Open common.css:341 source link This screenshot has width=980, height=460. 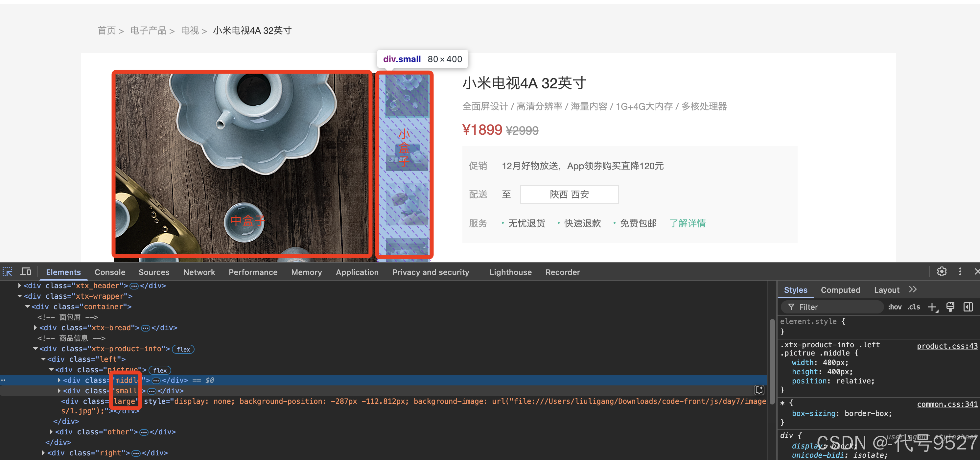point(947,404)
